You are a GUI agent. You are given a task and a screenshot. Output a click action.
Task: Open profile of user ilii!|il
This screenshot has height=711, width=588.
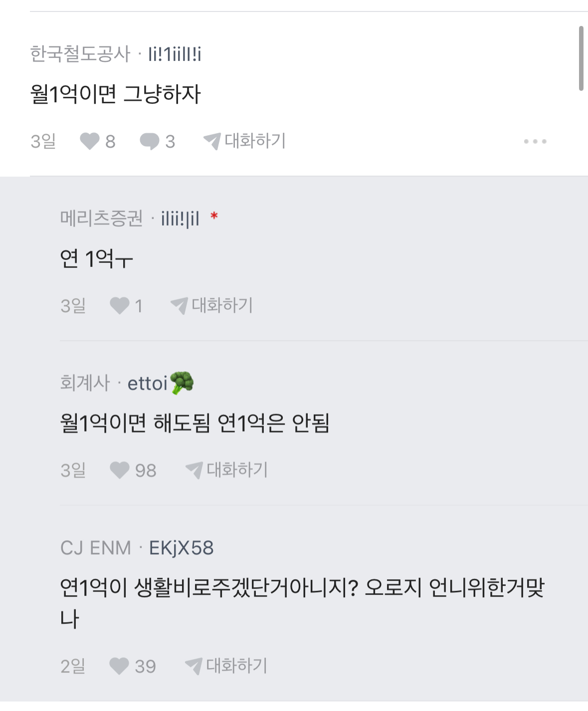click(180, 218)
